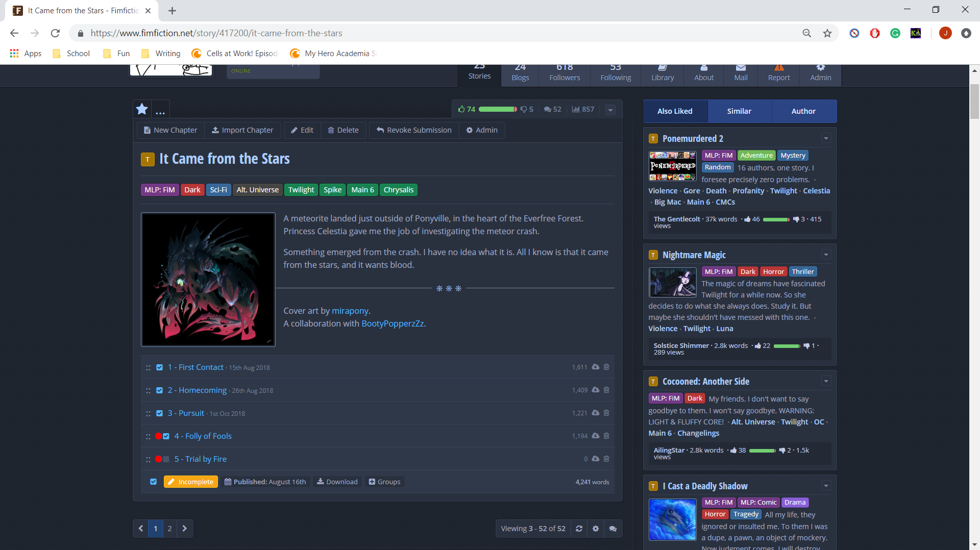The height and width of the screenshot is (550, 980).
Task: Open the BootyPopperzZz collaborator link
Action: (x=393, y=323)
